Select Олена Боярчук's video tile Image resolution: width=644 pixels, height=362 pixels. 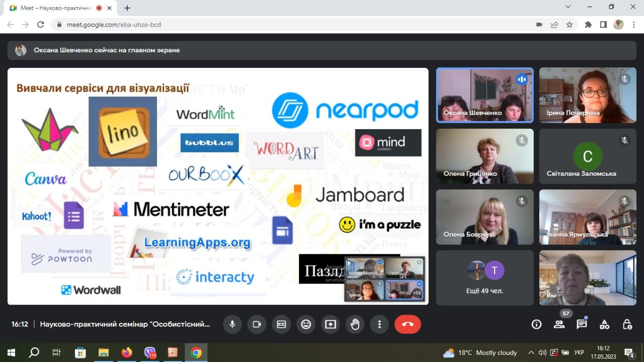pos(485,217)
